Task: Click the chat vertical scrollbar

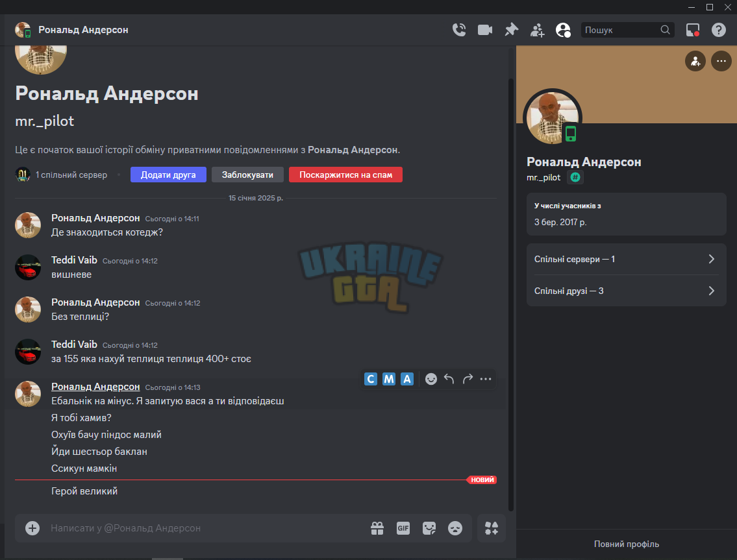Action: (511, 295)
